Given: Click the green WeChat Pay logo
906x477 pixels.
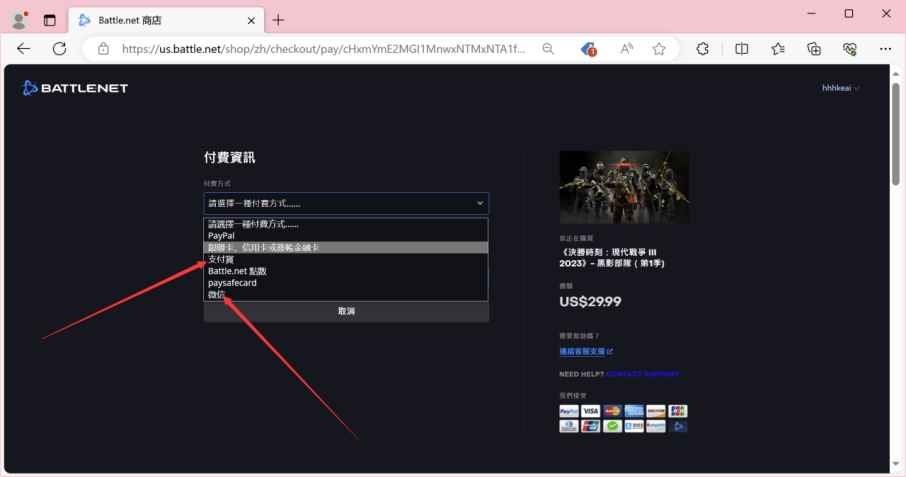Looking at the screenshot, I should [x=612, y=426].
